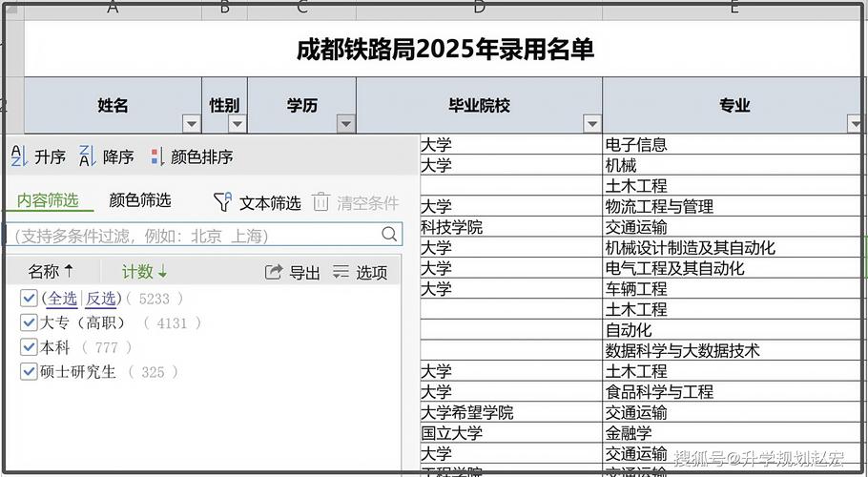Viewport: 868px width, 477px height.
Task: Select cell 数据科学与大数据技术
Action: coord(732,350)
